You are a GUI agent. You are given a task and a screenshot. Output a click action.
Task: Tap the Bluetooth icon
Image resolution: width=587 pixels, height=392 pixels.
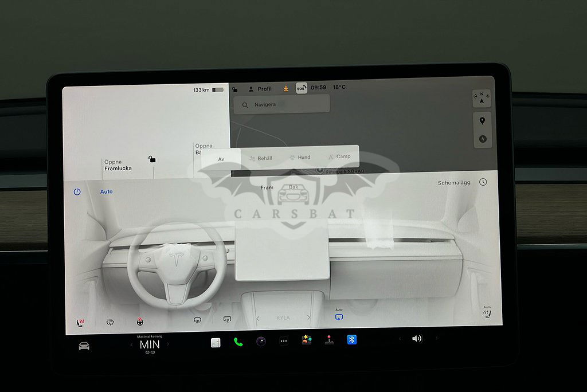click(x=352, y=340)
